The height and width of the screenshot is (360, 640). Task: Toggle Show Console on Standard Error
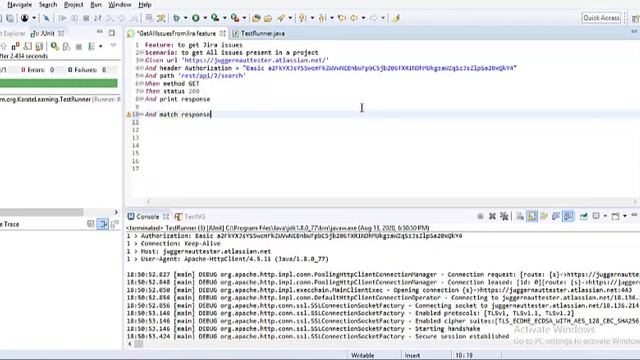569,216
